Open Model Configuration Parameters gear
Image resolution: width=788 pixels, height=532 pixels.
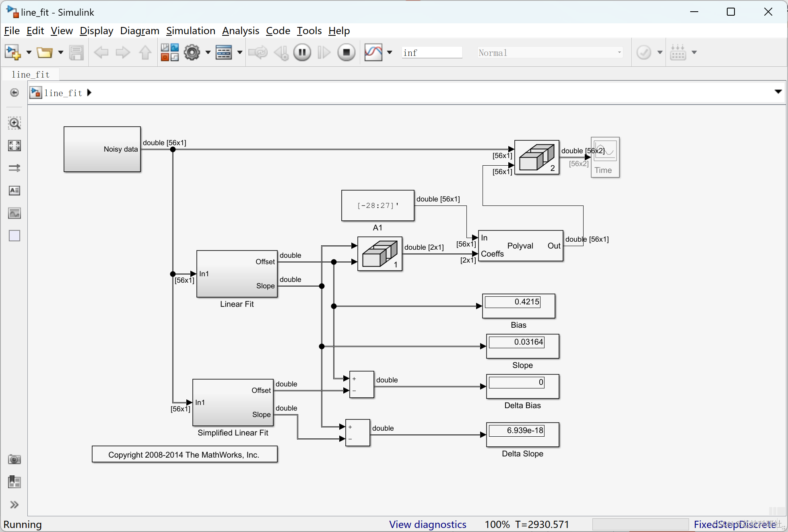click(x=192, y=52)
